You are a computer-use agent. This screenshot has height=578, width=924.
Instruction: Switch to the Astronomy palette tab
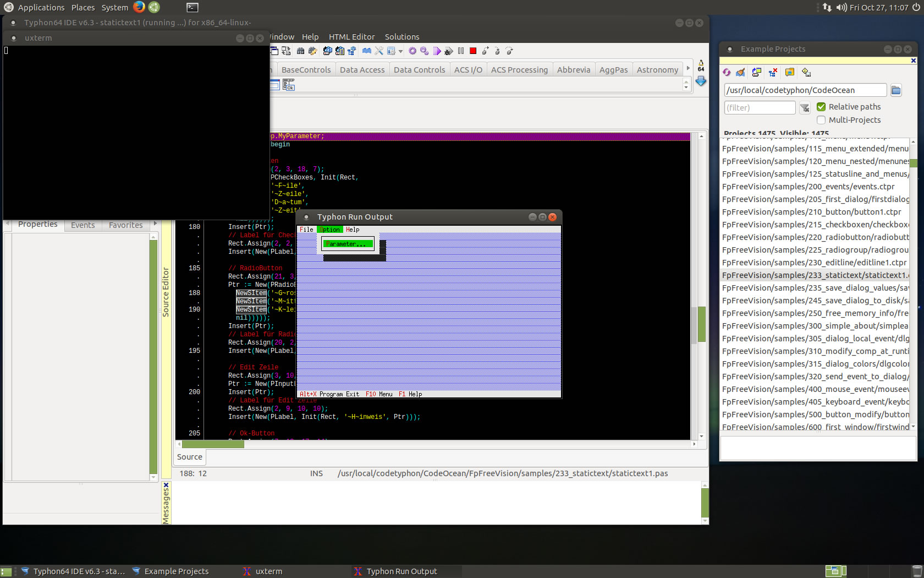[657, 70]
